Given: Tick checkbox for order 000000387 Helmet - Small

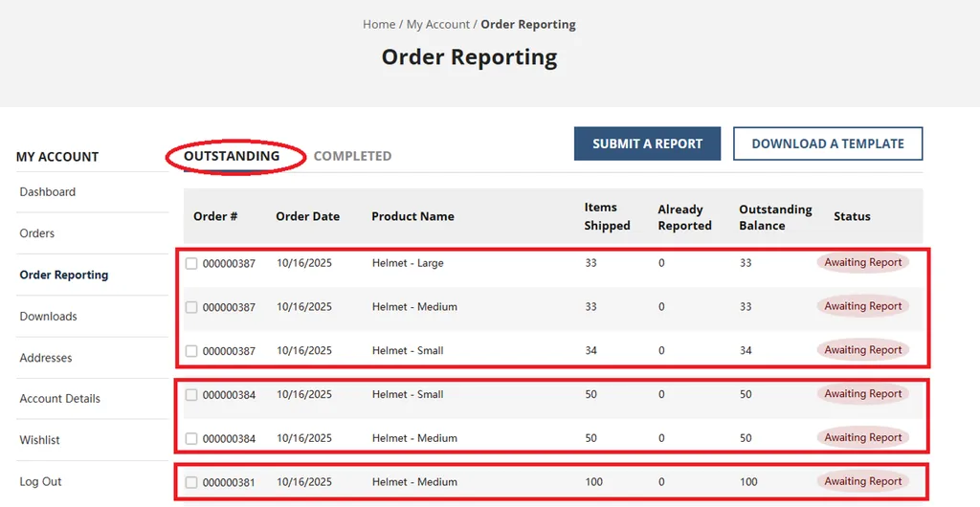Looking at the screenshot, I should 191,351.
